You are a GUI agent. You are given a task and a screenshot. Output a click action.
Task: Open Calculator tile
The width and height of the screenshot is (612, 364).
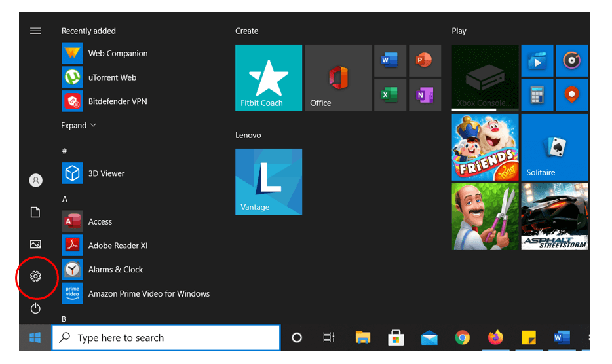[x=537, y=95]
